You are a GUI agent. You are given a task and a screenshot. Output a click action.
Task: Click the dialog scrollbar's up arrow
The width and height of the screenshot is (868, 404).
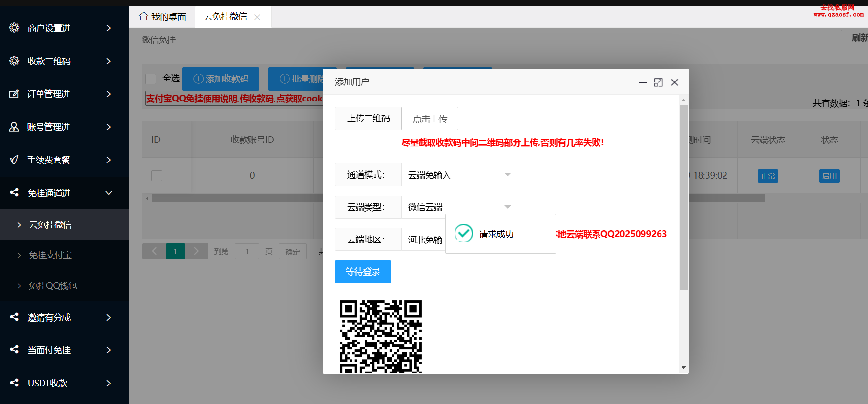coord(683,100)
